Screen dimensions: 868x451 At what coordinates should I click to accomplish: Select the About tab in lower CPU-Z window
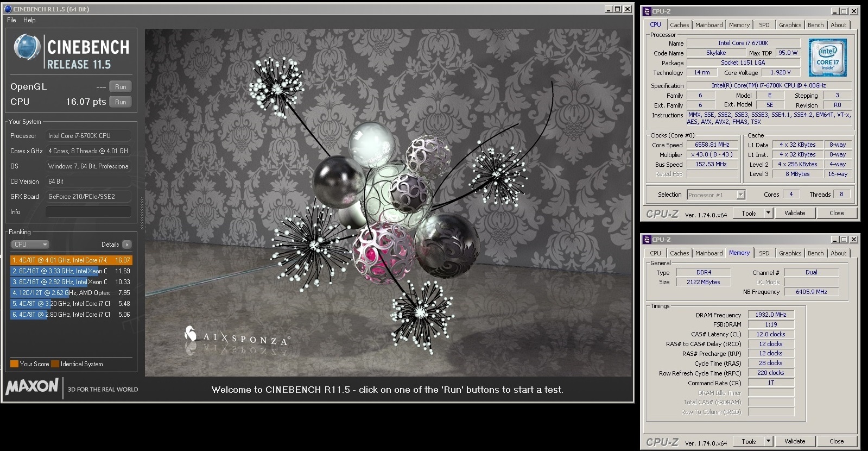[839, 253]
